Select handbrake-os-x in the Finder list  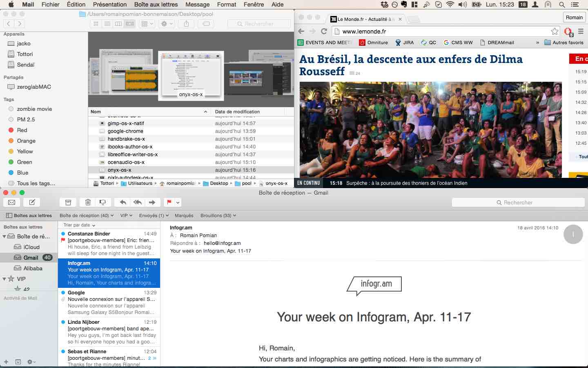click(191, 139)
